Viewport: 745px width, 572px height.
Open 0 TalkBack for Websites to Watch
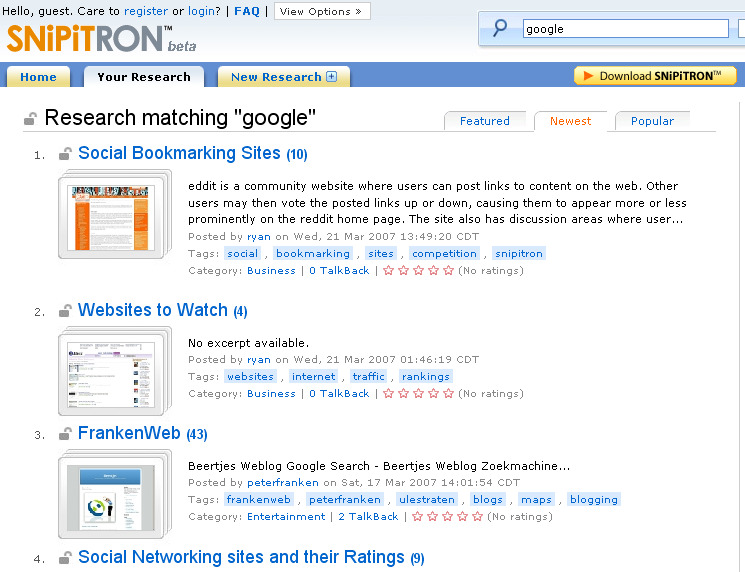pyautogui.click(x=339, y=393)
